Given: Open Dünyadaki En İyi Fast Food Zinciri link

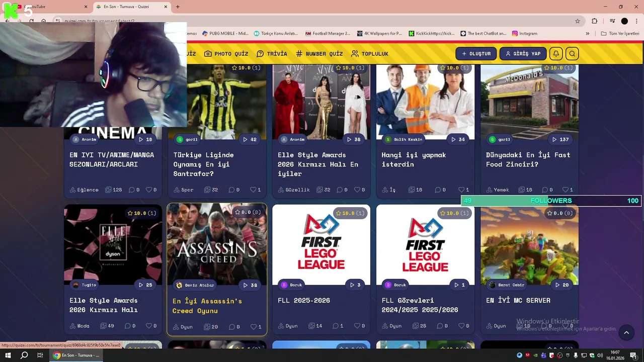Looking at the screenshot, I should [528, 159].
